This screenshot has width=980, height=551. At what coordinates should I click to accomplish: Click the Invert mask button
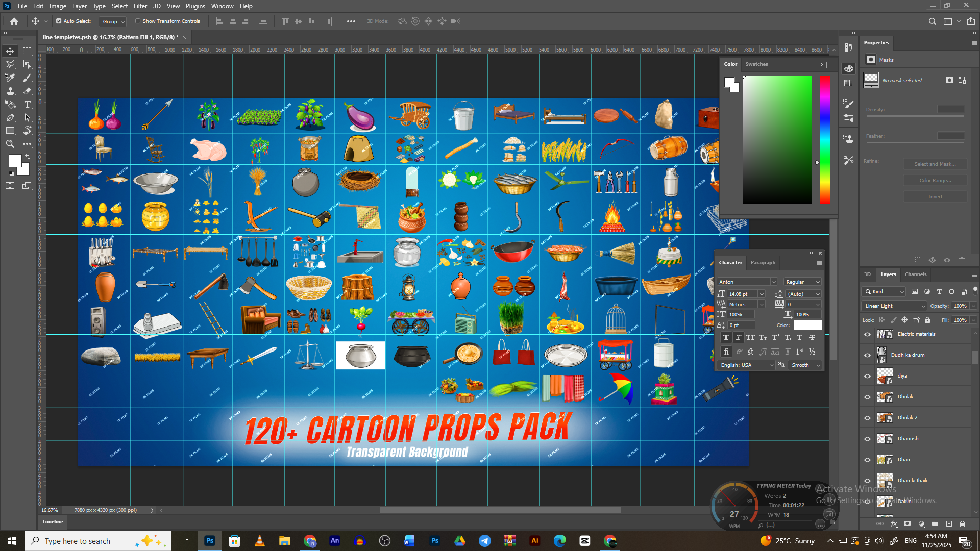point(935,197)
